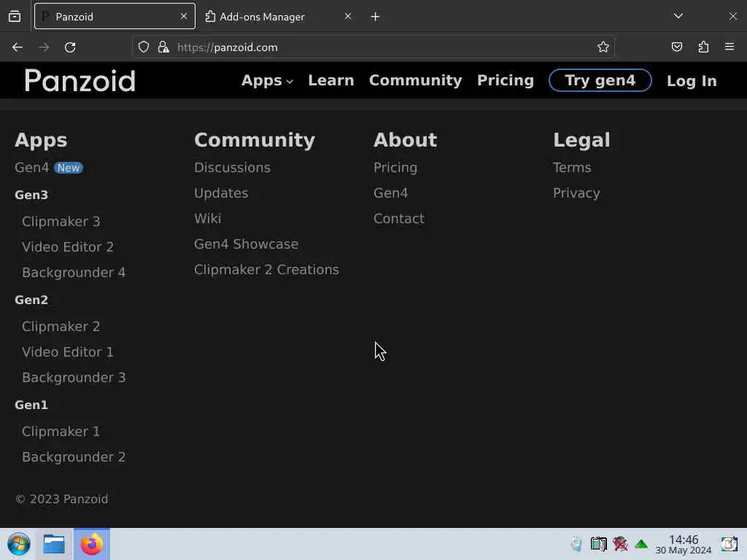Image resolution: width=747 pixels, height=560 pixels.
Task: Switch to the Panzoid tab
Action: pyautogui.click(x=115, y=17)
